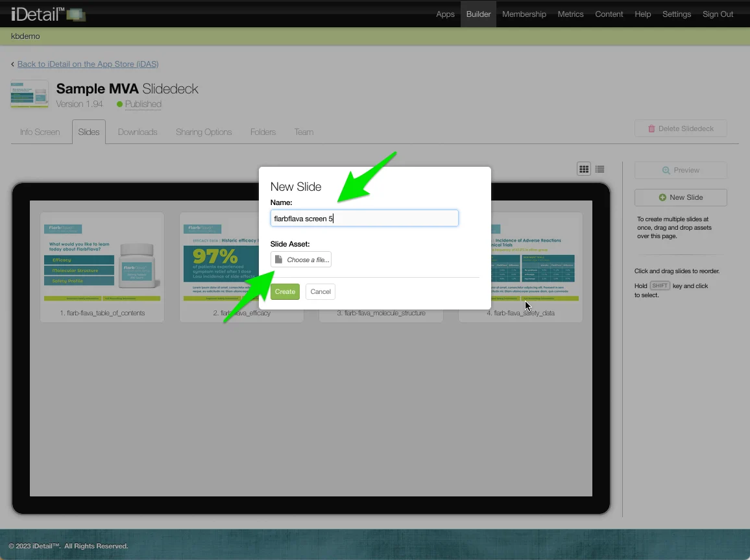This screenshot has width=750, height=560.
Task: Click the Version 1.94 text
Action: pos(79,104)
